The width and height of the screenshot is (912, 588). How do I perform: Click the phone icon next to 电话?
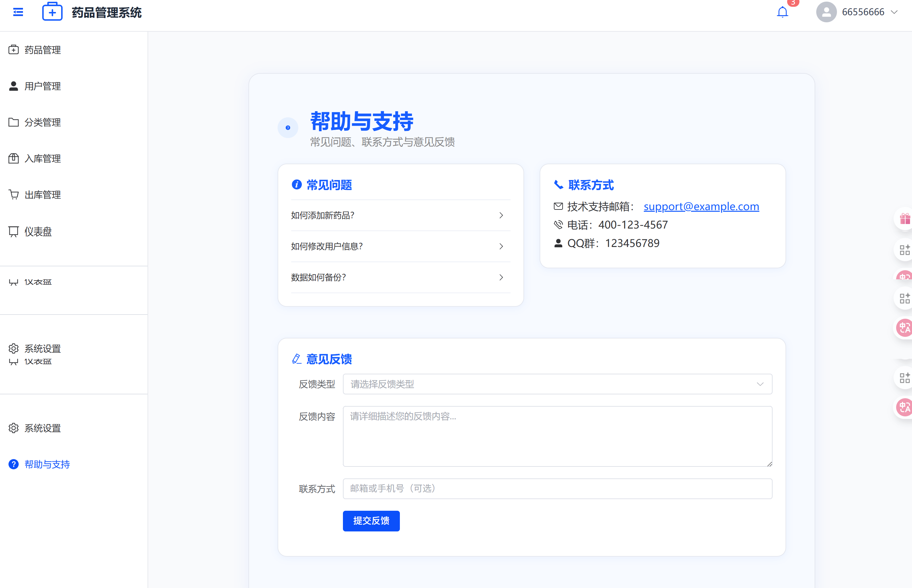[x=558, y=225]
